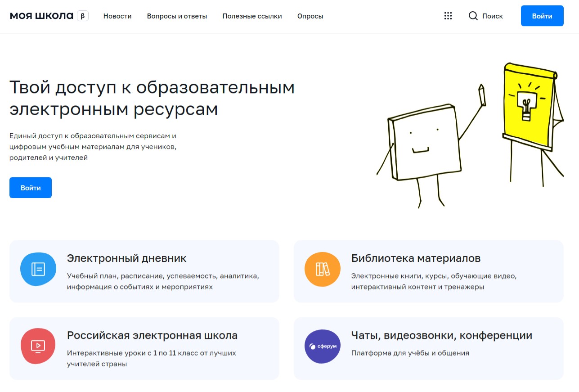Open the Электронный дневник card title

127,258
